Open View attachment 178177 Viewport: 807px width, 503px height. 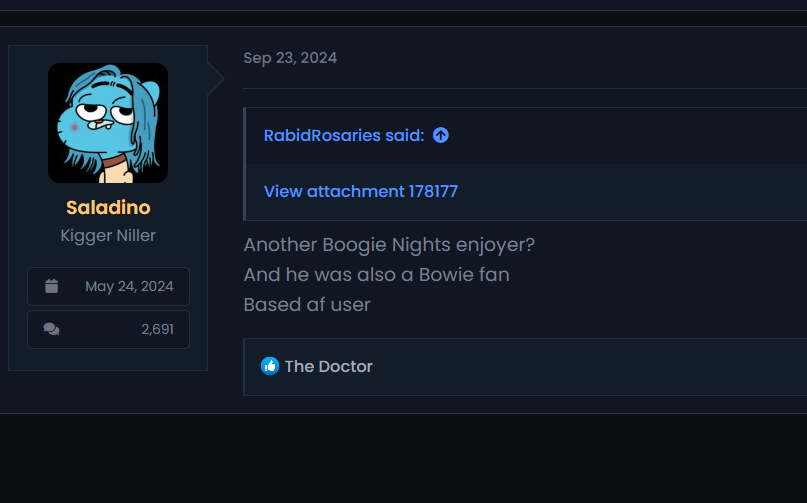[x=361, y=191]
